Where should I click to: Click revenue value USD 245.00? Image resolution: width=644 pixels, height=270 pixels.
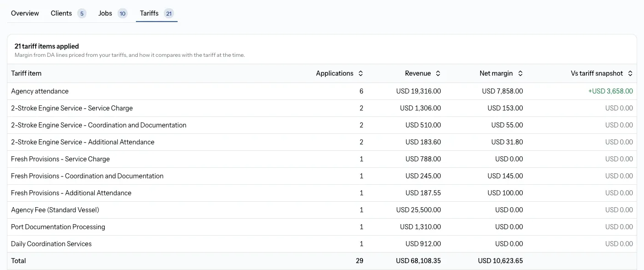[423, 176]
